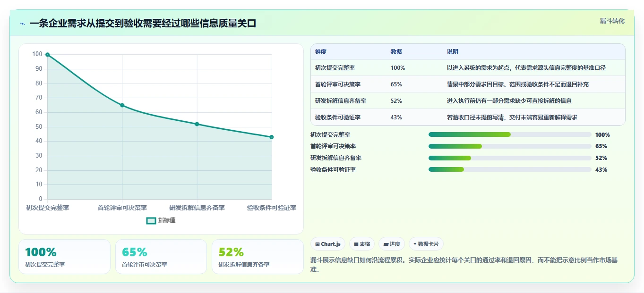The image size is (644, 293).
Task: Click the 进度 tag icon
Action: click(x=386, y=244)
